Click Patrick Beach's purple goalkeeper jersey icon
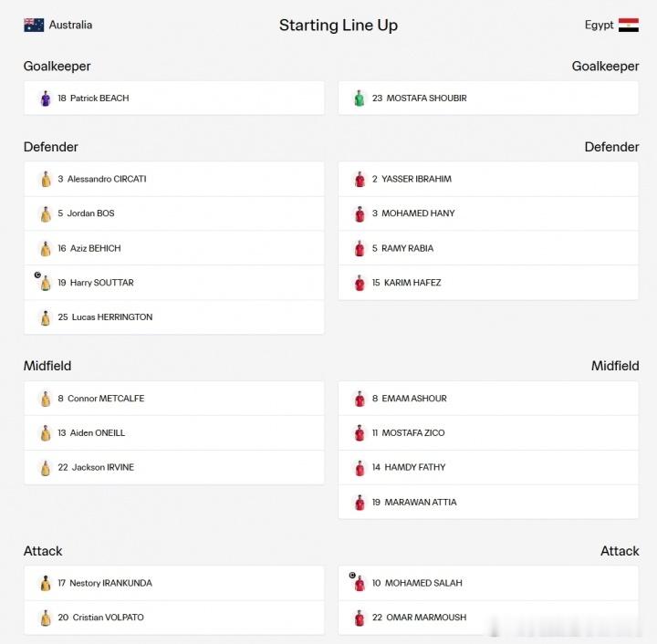The image size is (657, 644). (46, 99)
